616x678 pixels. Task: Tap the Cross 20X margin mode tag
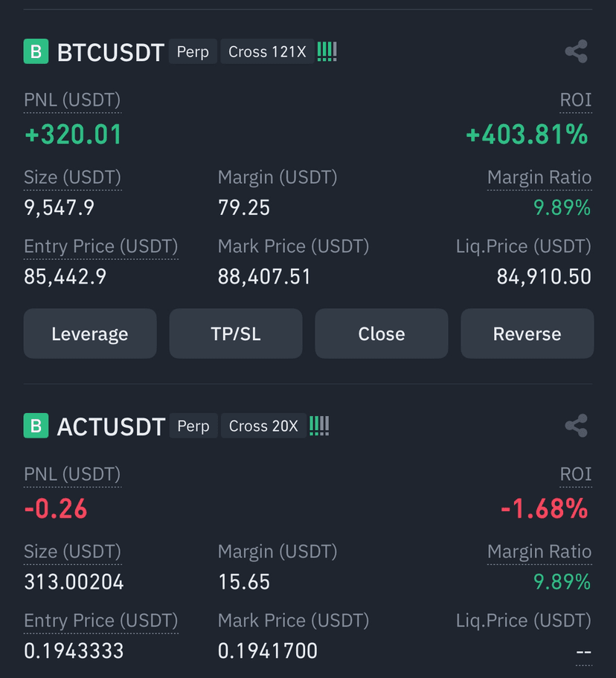[263, 426]
